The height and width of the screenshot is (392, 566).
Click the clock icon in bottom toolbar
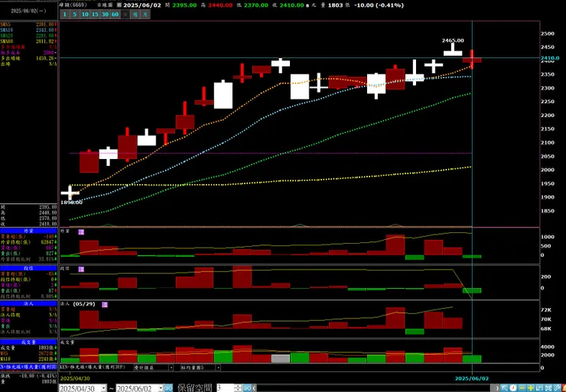point(513,388)
